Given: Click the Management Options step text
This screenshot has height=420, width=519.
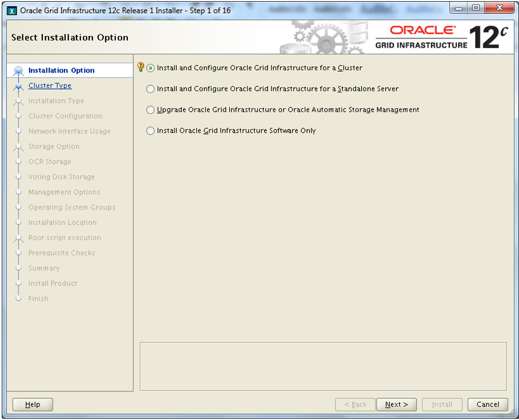Looking at the screenshot, I should tap(64, 192).
